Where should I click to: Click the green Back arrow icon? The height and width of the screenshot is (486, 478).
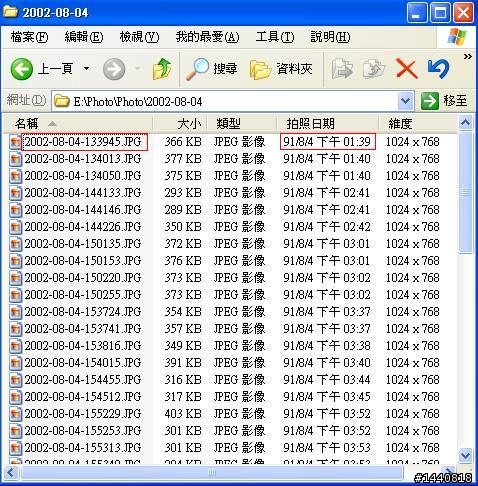[22, 69]
